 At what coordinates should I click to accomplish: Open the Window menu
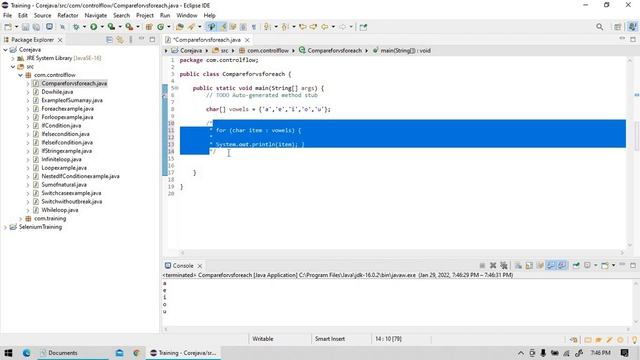tap(187, 16)
